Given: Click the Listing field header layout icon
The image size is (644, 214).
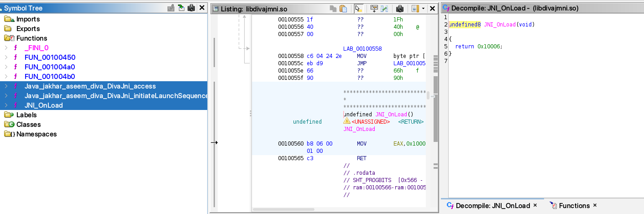Looking at the screenshot, I should 414,9.
